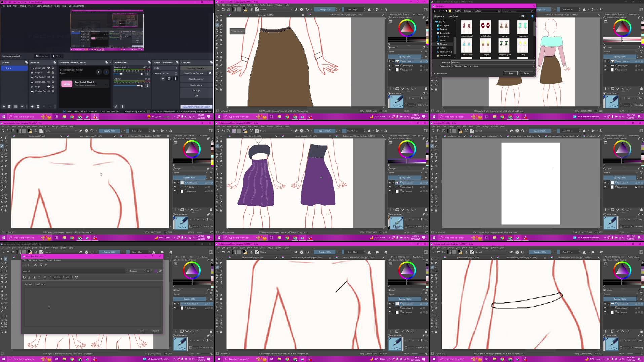644x362 pixels.
Task: Collapse Hide Folders in Saving As dialog
Action: (x=441, y=73)
